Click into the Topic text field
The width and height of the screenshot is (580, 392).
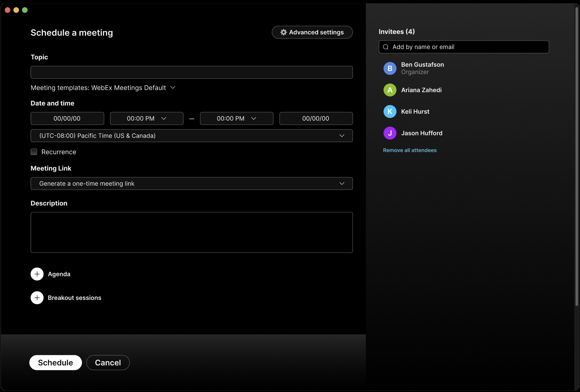click(191, 72)
